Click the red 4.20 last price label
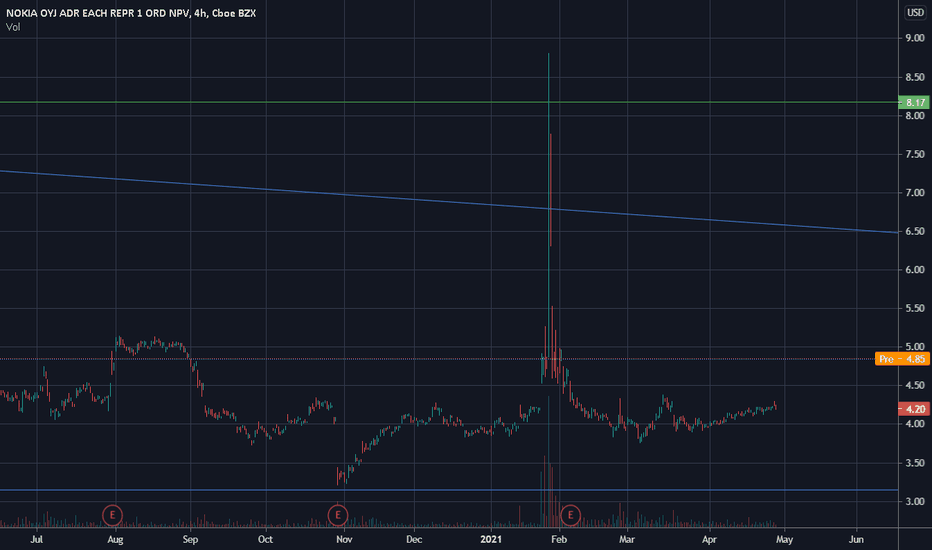932x550 pixels. point(914,409)
